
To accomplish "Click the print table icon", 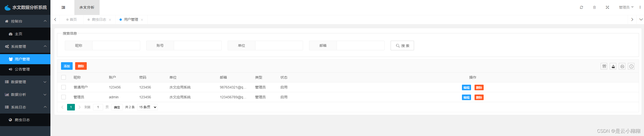I will tap(622, 66).
